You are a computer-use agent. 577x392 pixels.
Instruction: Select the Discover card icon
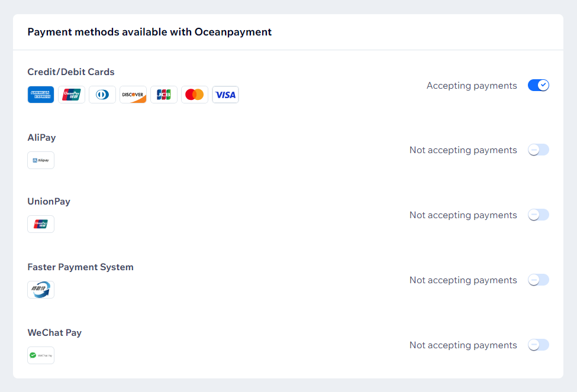click(133, 95)
